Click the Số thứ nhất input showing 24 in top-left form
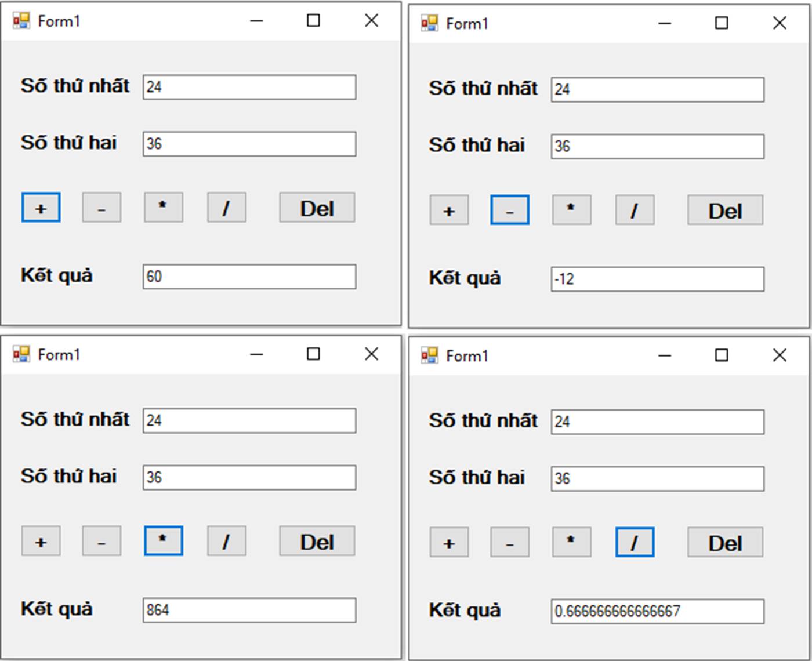The image size is (812, 661). click(249, 87)
